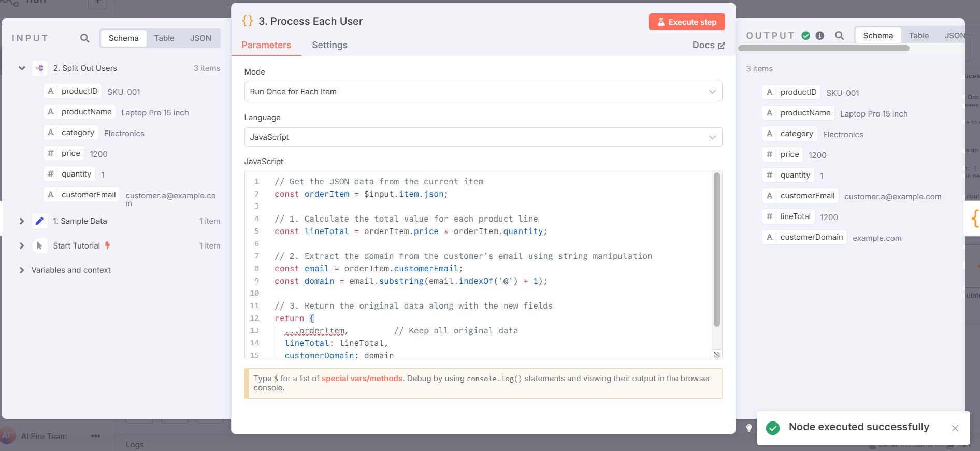
Task: Click the Execute step button
Action: tap(687, 22)
